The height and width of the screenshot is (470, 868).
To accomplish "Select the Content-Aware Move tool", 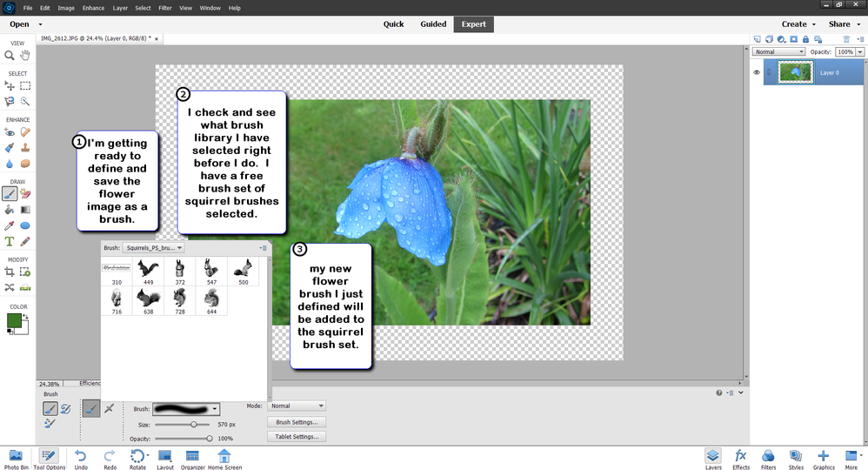I will [x=10, y=287].
